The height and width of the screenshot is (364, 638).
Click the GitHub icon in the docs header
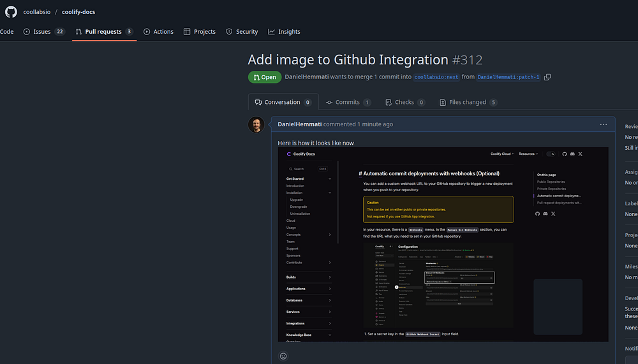(565, 154)
